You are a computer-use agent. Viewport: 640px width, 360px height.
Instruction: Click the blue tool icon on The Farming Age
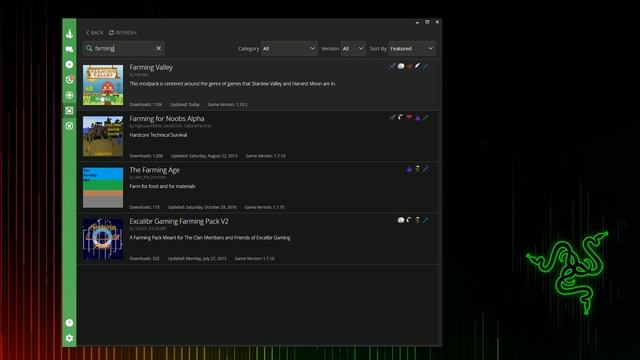(426, 169)
